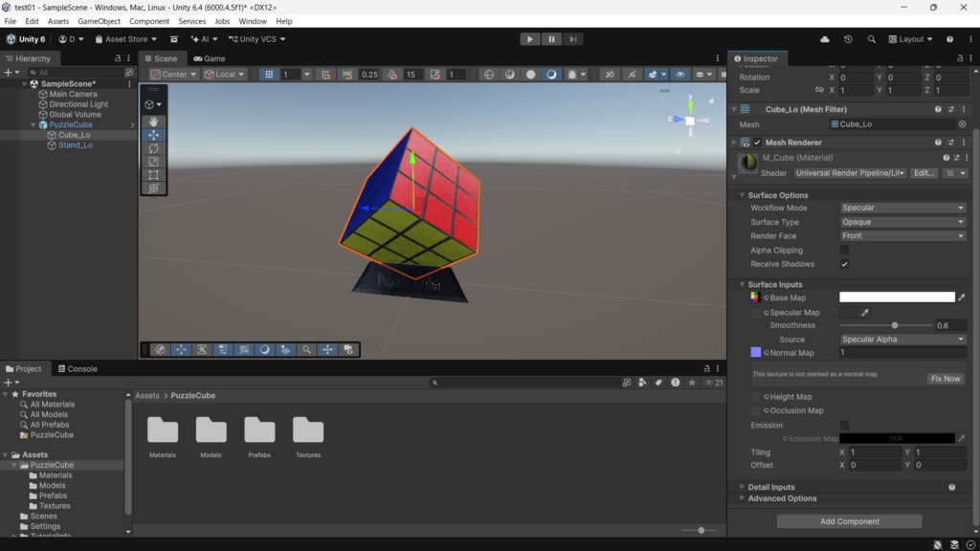
Task: Open the Window menu
Action: pos(253,21)
